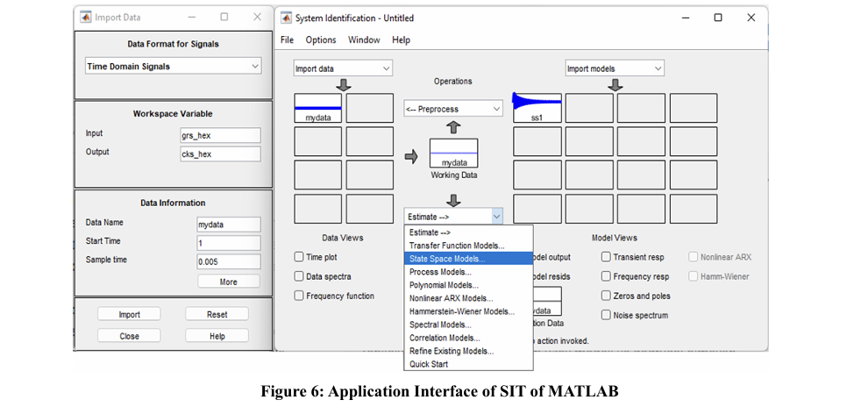
Task: Click the mydata Working Data box
Action: pos(453,153)
